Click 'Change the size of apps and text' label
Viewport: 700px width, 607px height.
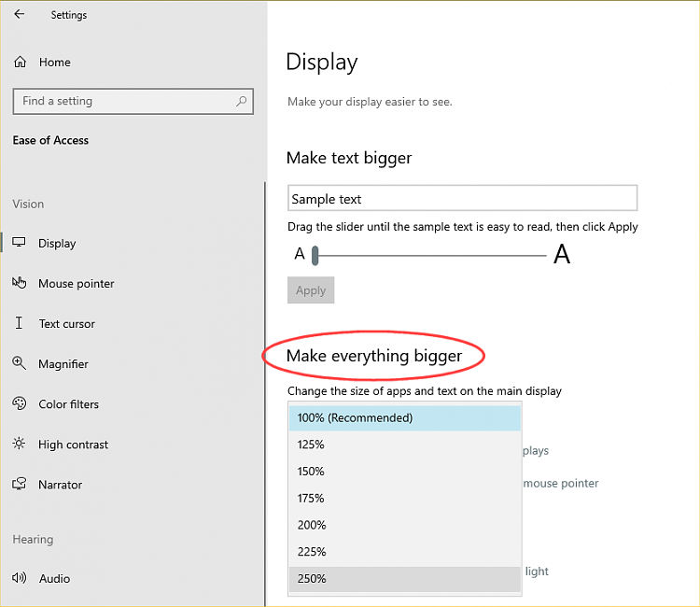[x=425, y=391]
